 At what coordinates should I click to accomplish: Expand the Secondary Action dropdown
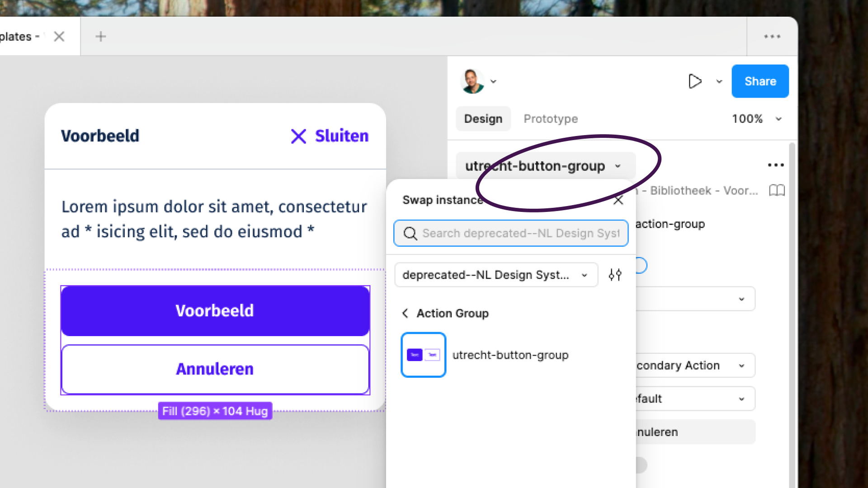tap(741, 366)
